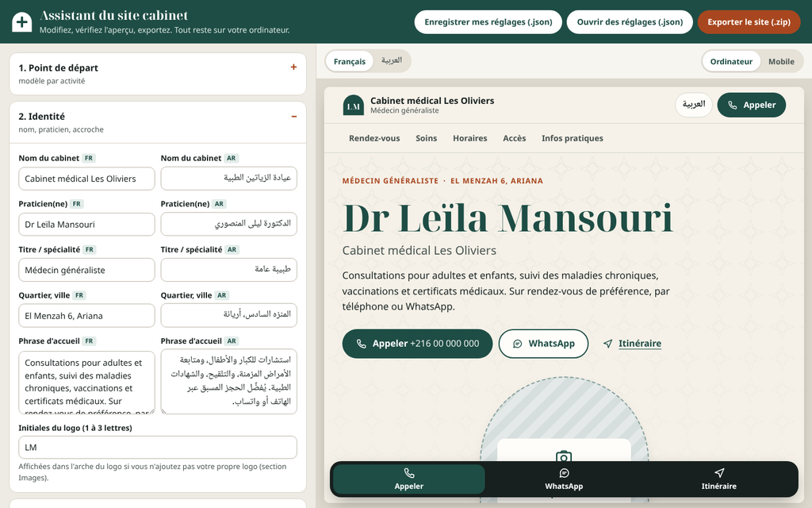
Task: Select Mobile preview mode
Action: (x=781, y=61)
